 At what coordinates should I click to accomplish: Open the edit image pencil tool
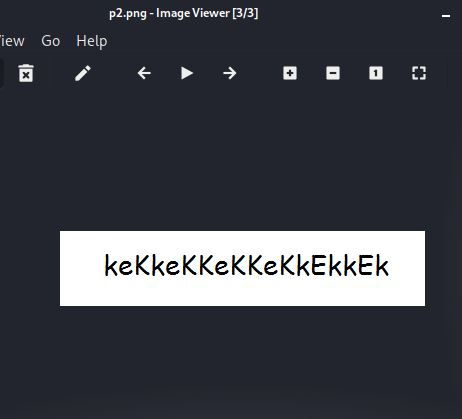coord(83,73)
